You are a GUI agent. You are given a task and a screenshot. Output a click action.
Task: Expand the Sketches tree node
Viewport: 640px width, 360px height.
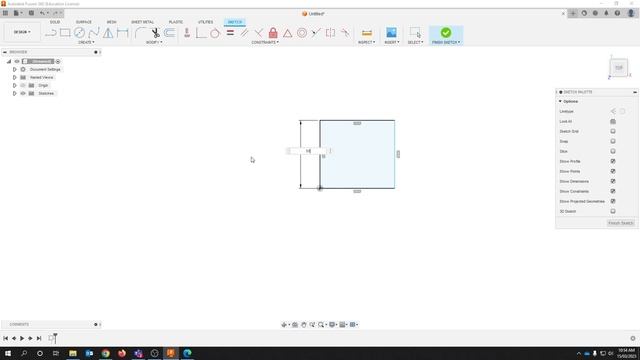(15, 93)
